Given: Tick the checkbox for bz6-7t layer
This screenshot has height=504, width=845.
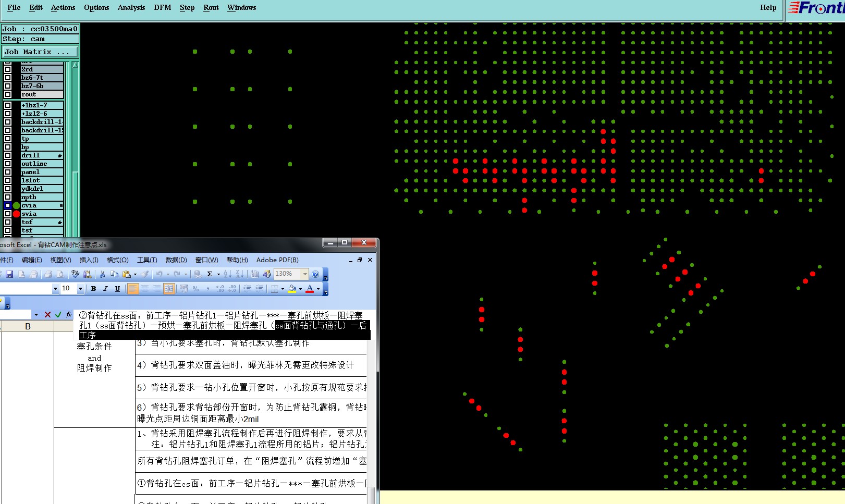Looking at the screenshot, I should coord(8,78).
